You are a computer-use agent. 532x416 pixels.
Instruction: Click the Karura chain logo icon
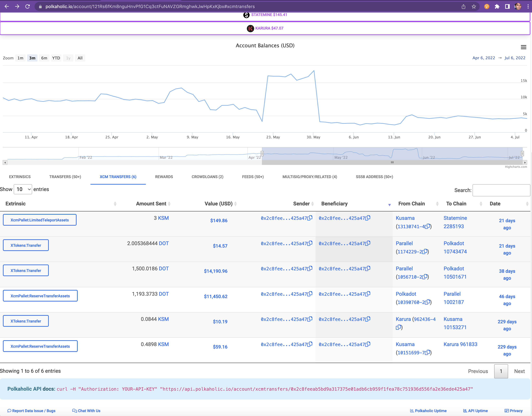(x=250, y=28)
